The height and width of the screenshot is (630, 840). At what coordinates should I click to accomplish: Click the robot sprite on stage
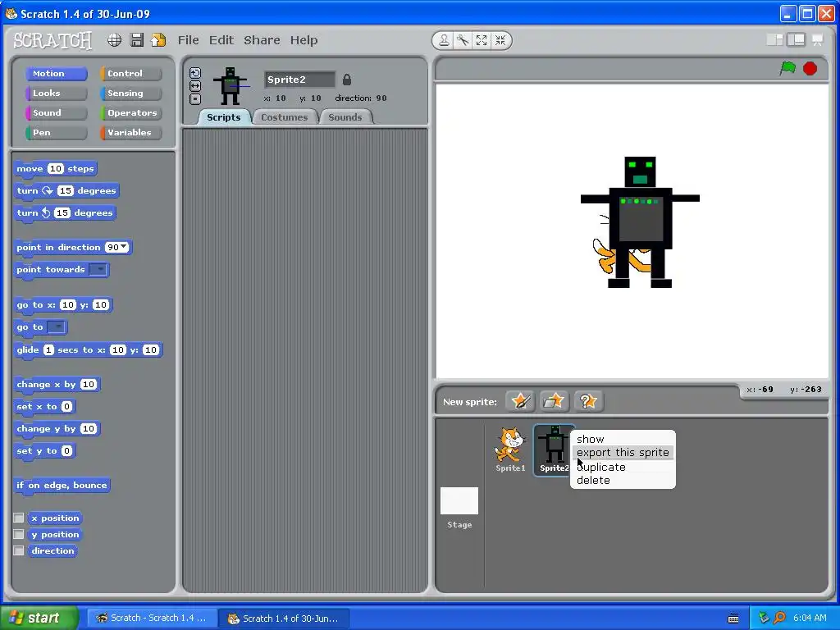640,222
